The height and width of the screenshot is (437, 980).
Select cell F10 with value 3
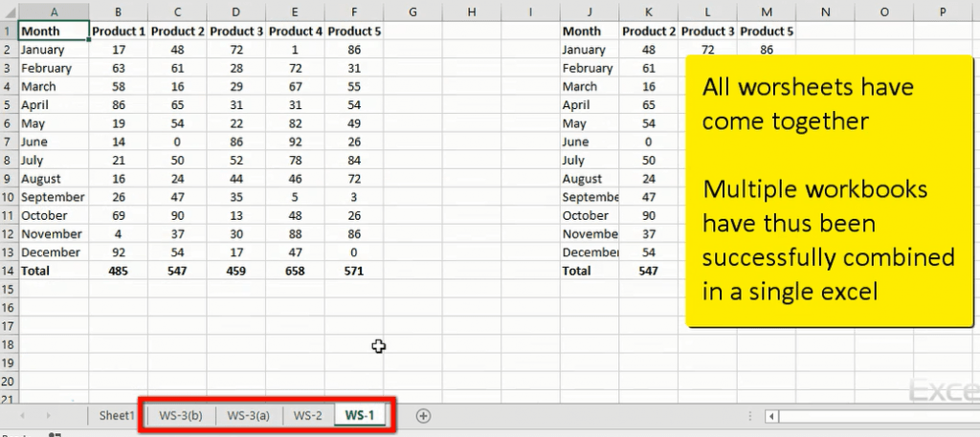(354, 197)
